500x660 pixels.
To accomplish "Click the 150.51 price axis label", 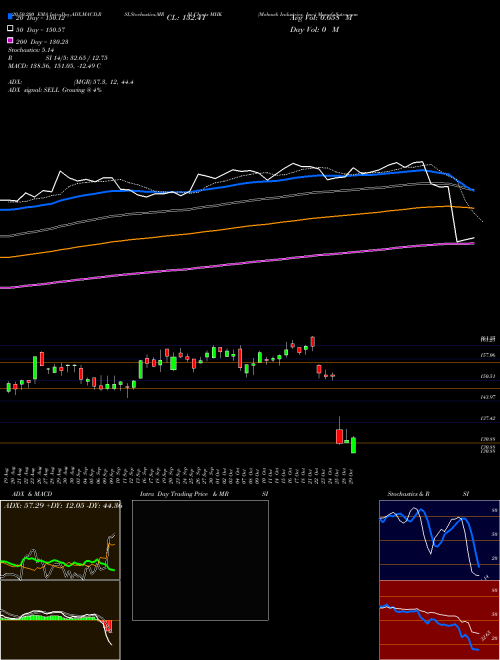I will point(488,376).
